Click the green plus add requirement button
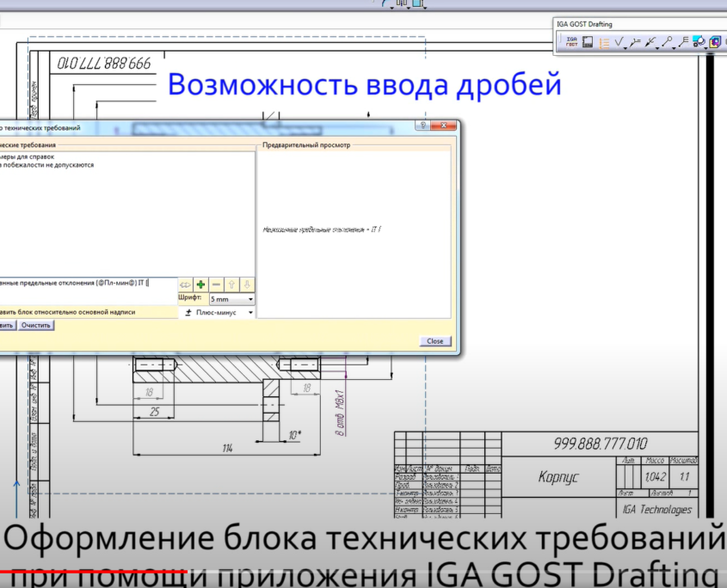The height and width of the screenshot is (588, 727). 200,285
